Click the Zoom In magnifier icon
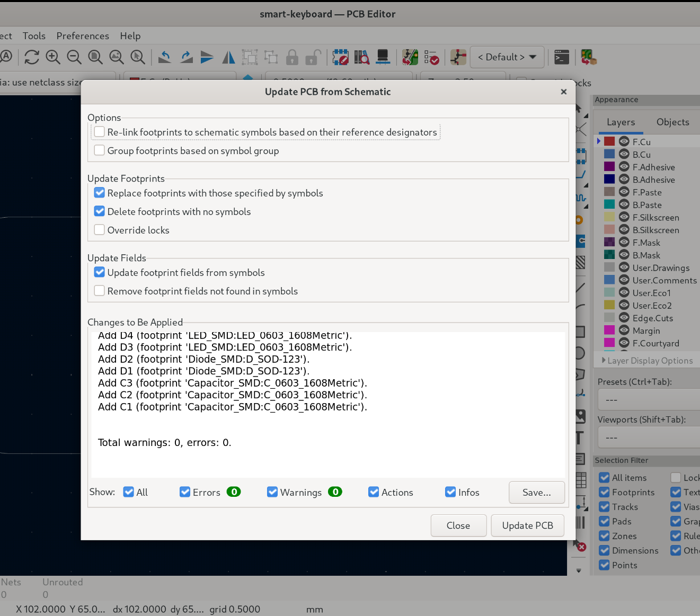Viewport: 700px width, 616px height. [x=53, y=57]
